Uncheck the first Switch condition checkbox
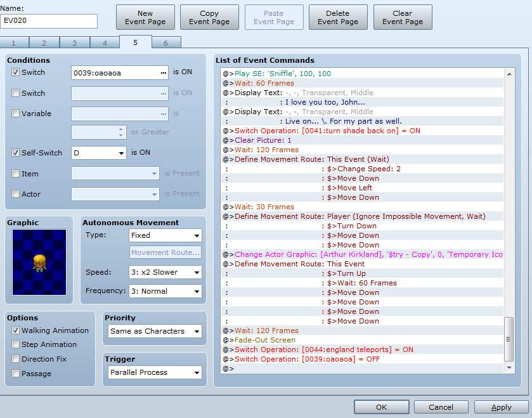The height and width of the screenshot is (418, 532). click(x=16, y=72)
